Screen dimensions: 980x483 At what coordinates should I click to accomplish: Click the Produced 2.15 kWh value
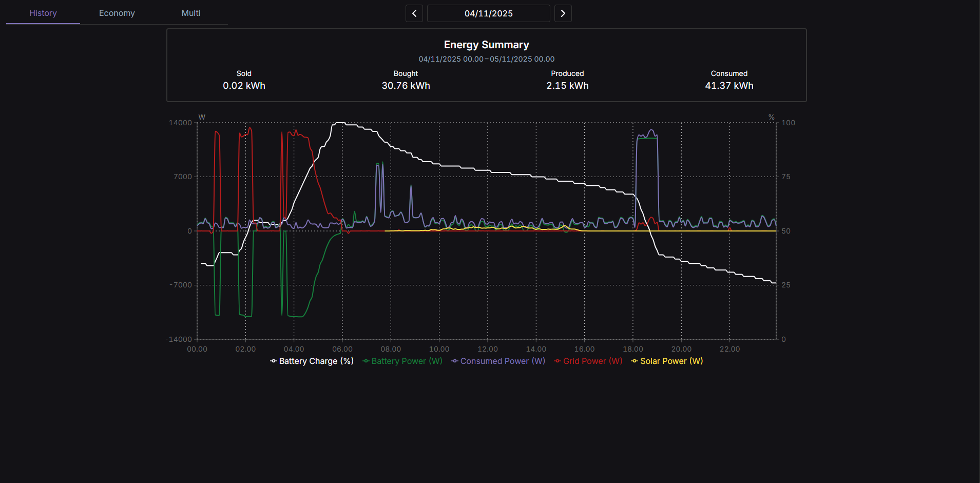point(567,86)
